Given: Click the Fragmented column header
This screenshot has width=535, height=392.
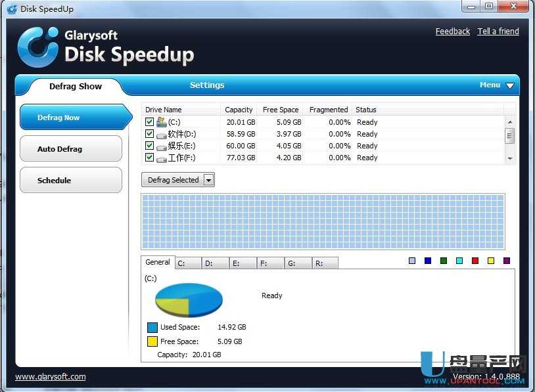Looking at the screenshot, I should 328,110.
